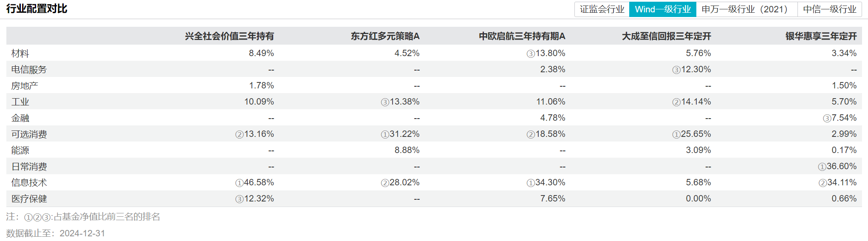
Task: Select the 日常消费 row label
Action: (29, 166)
